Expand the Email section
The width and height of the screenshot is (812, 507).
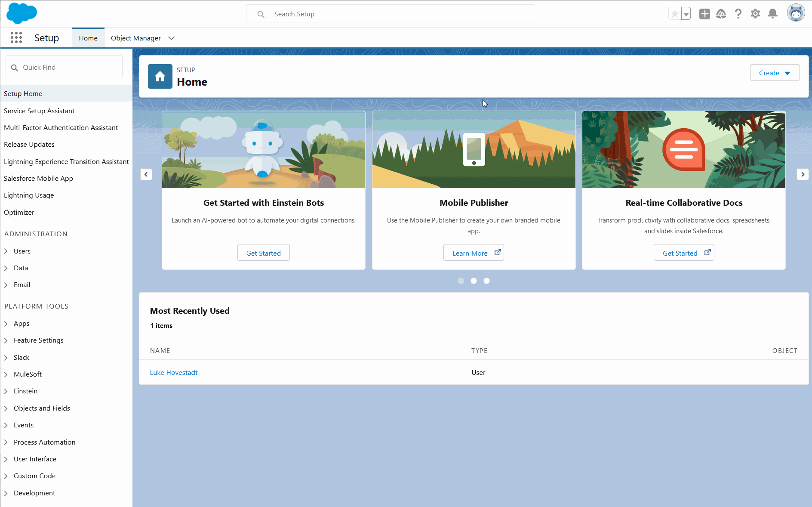click(x=6, y=285)
